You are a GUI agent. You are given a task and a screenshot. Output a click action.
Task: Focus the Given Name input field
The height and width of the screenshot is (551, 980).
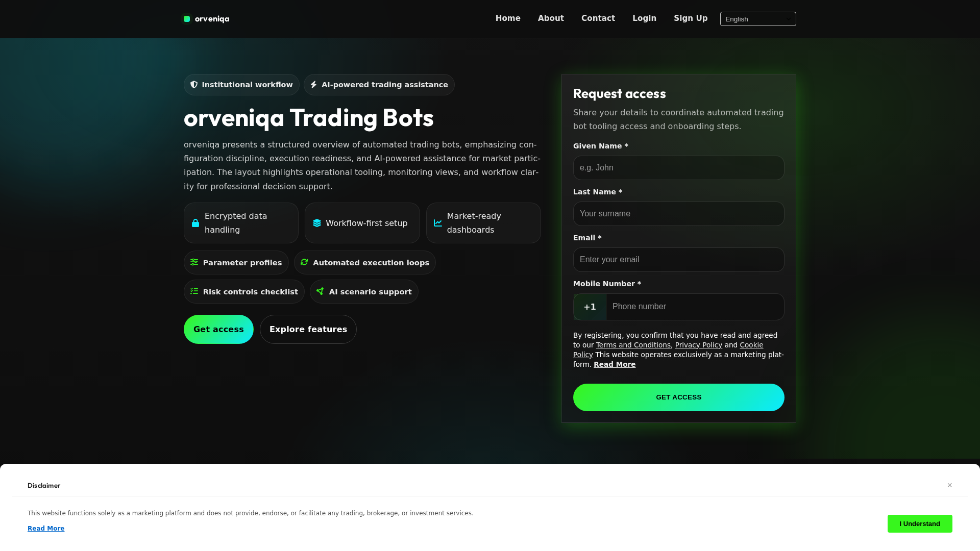point(679,168)
